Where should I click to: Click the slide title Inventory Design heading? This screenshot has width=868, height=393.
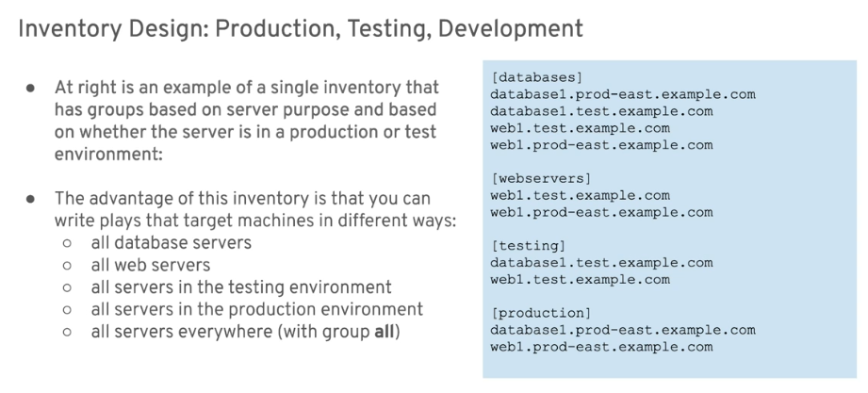[x=301, y=29]
